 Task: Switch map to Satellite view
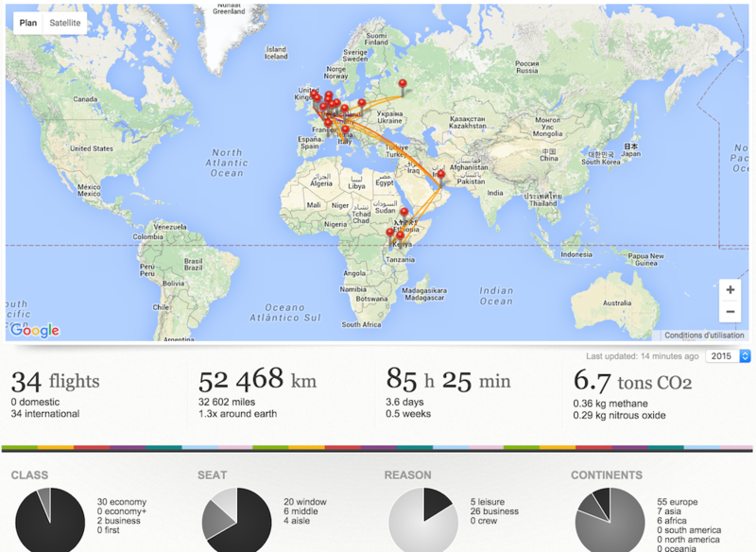[65, 23]
